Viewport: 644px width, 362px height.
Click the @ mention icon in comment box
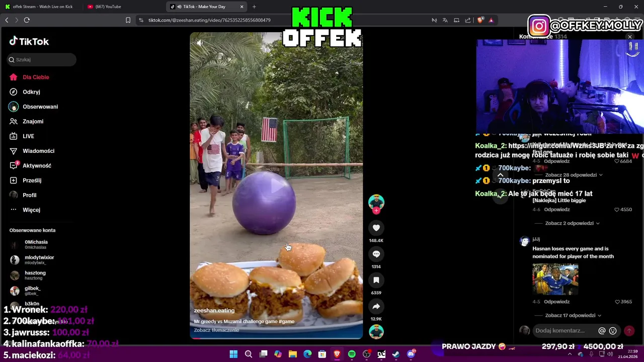(x=602, y=331)
